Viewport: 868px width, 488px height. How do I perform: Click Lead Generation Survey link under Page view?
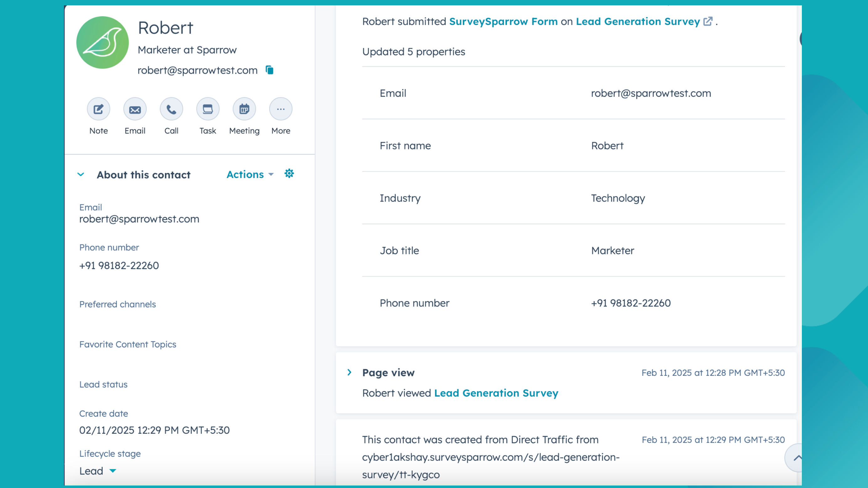(x=496, y=393)
